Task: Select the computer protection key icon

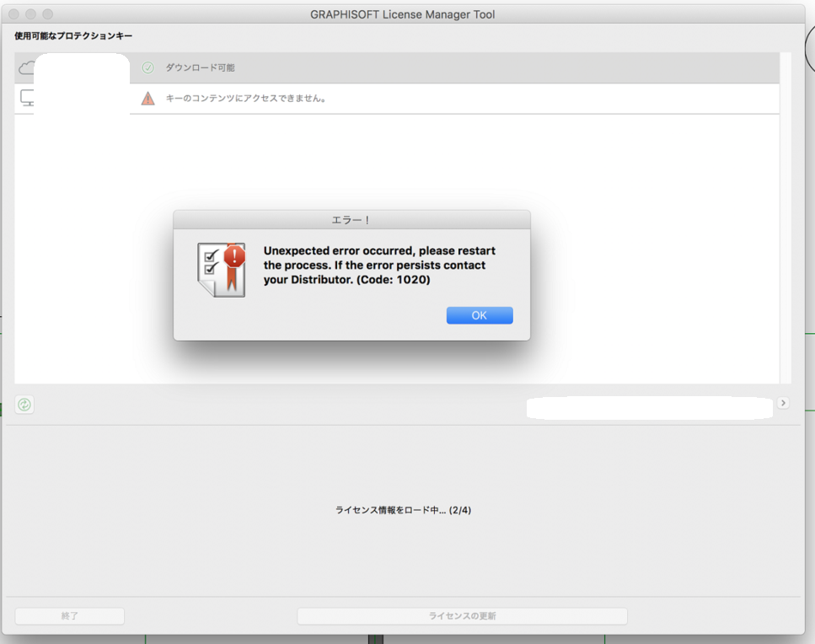Action: pyautogui.click(x=27, y=98)
